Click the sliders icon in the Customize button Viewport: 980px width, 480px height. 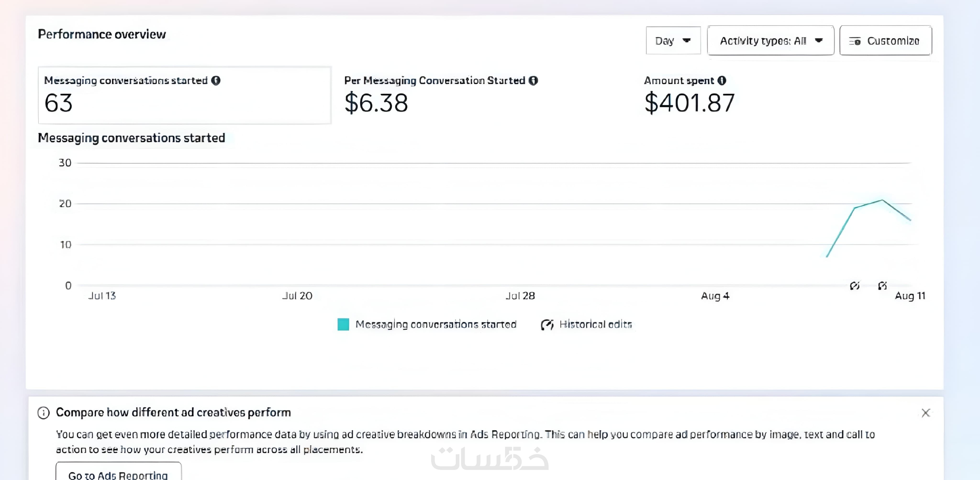(855, 41)
